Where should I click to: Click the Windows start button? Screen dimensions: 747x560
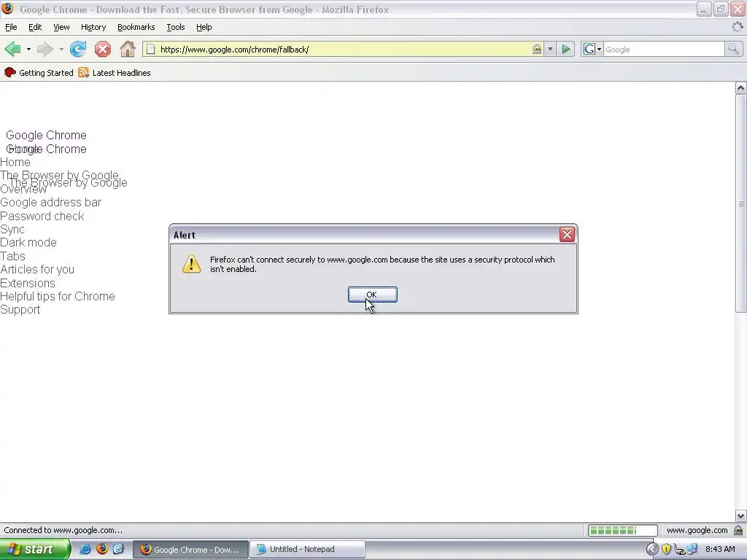point(34,549)
